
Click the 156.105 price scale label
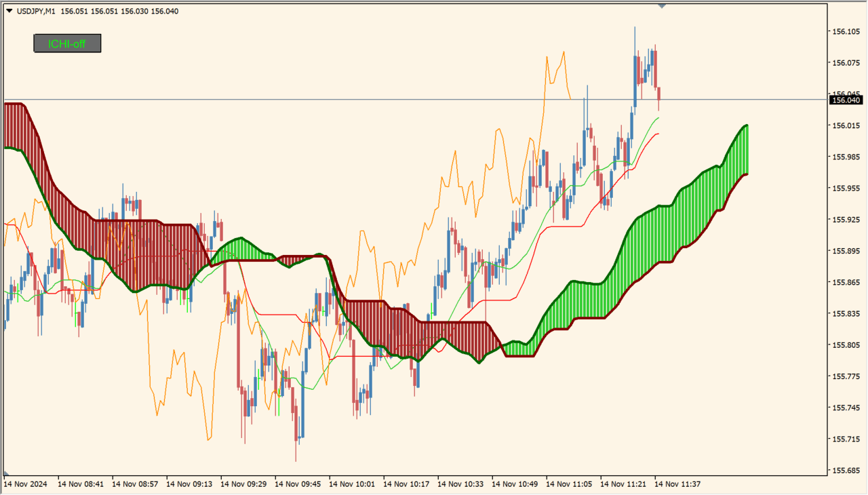click(845, 32)
